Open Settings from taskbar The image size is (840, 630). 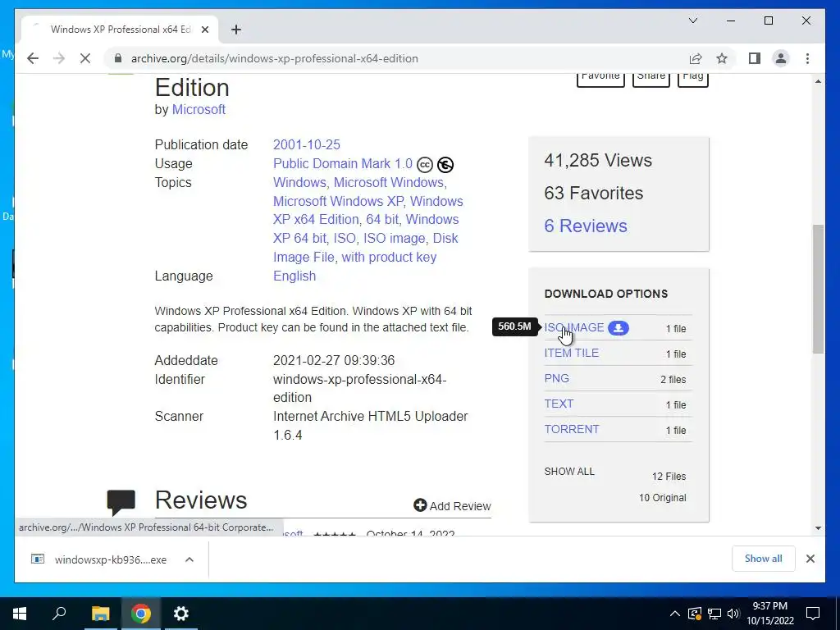point(181,614)
